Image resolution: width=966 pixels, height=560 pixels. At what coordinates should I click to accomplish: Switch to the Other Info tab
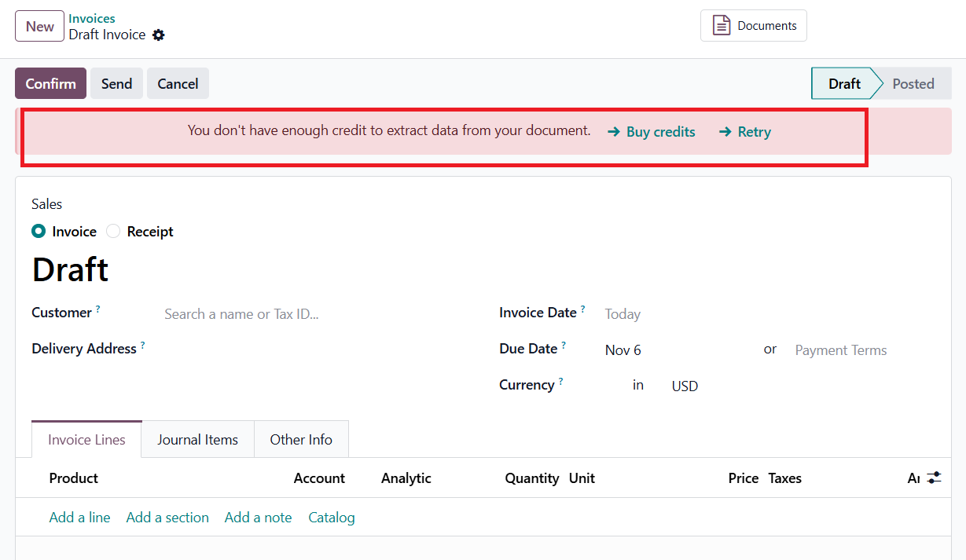click(301, 440)
